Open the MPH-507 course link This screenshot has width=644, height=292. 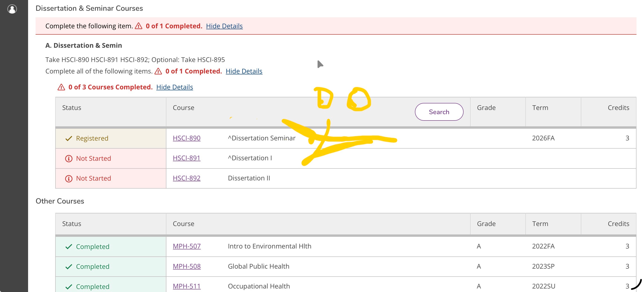click(187, 246)
